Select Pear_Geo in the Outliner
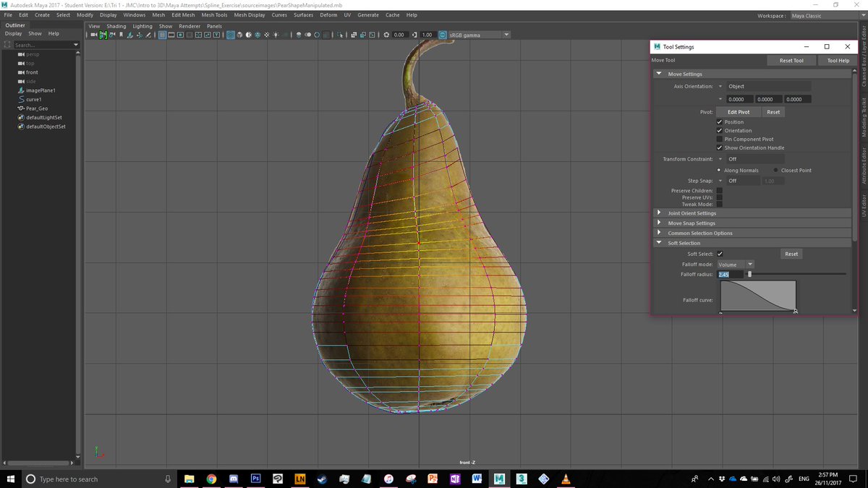The image size is (868, 488). click(37, 108)
